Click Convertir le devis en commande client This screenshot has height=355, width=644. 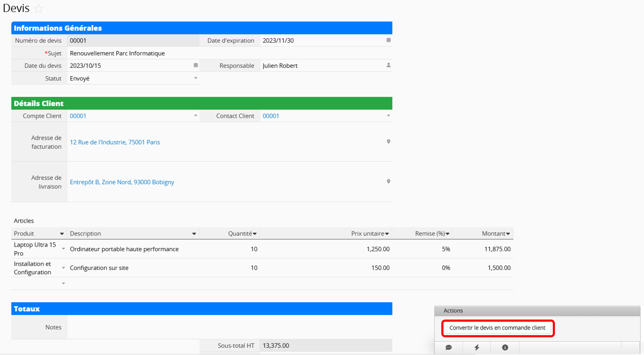[x=498, y=328]
